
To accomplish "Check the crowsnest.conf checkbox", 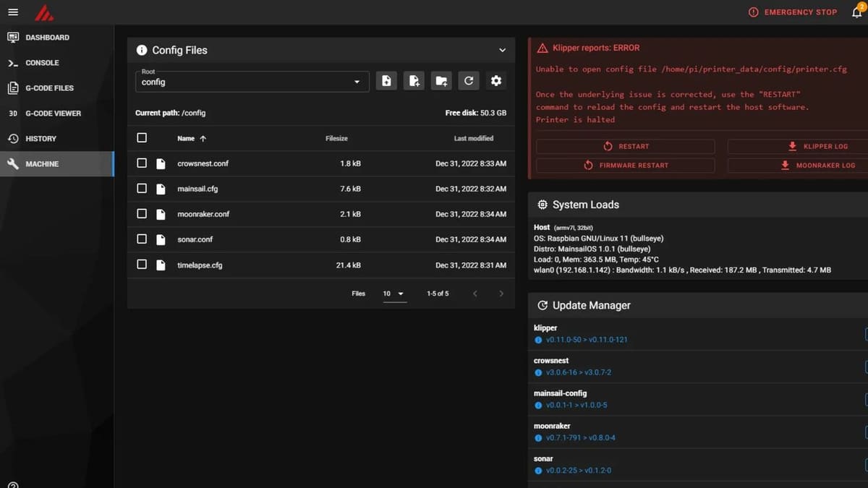I will coord(142,163).
